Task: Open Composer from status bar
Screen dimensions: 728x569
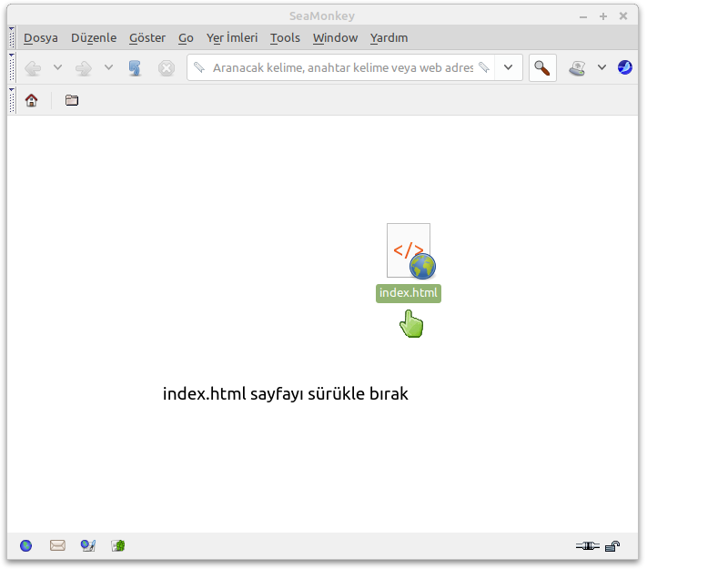Action: pyautogui.click(x=88, y=545)
